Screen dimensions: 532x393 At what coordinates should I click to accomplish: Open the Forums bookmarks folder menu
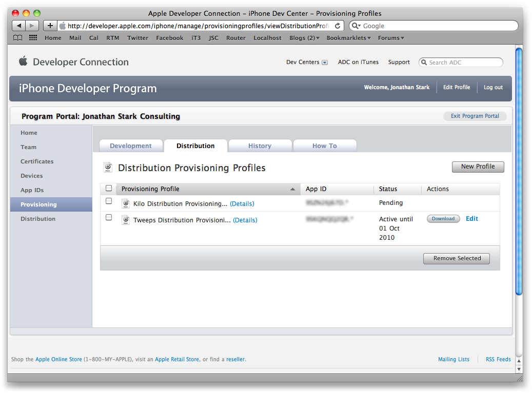tap(391, 38)
